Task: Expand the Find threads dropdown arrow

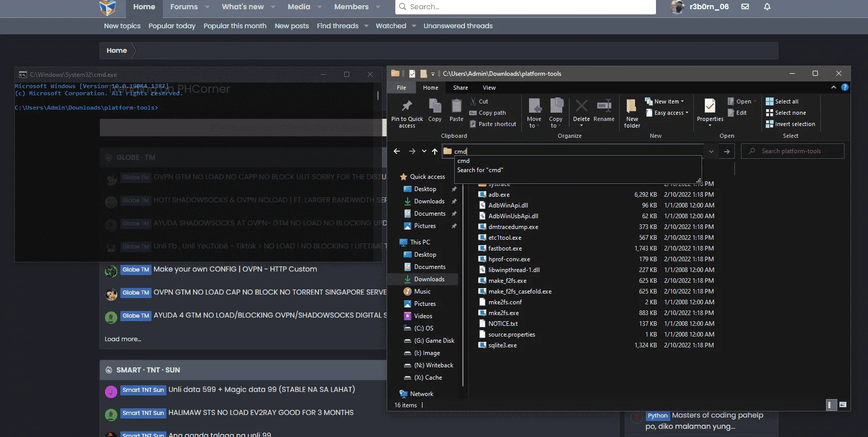Action: 366,26
